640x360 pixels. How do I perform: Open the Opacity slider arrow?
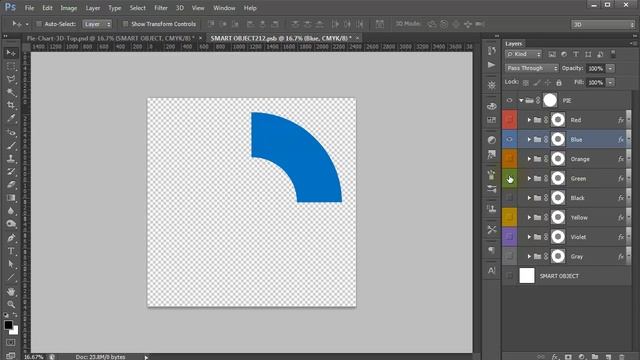pyautogui.click(x=610, y=69)
